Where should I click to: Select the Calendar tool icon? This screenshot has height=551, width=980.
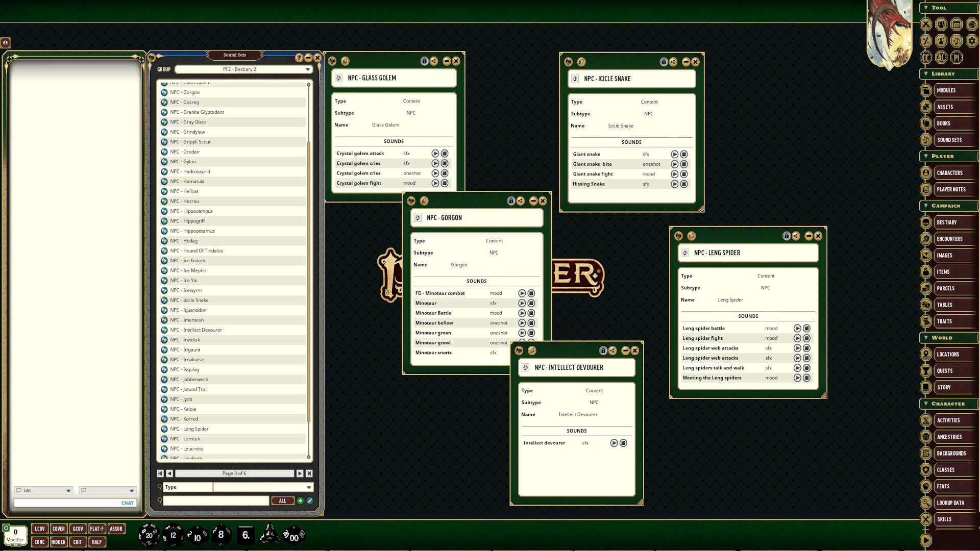(957, 24)
